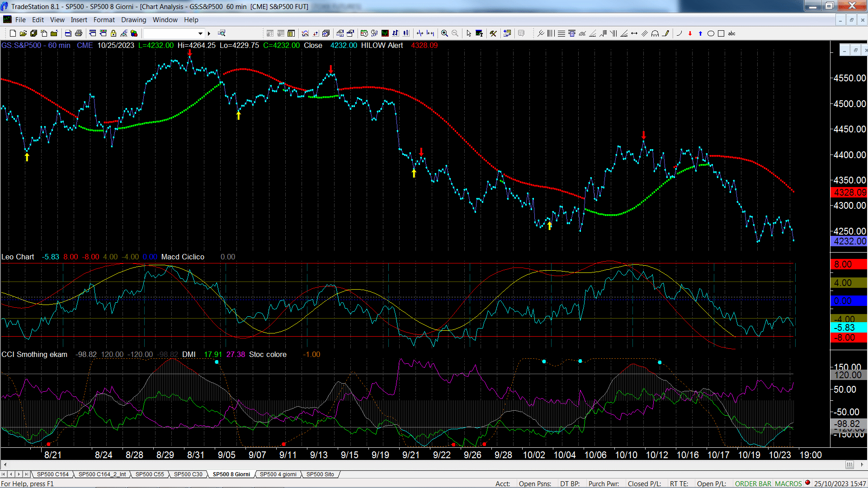Select the abc text drawing tool
The height and width of the screenshot is (488, 868).
tap(732, 33)
